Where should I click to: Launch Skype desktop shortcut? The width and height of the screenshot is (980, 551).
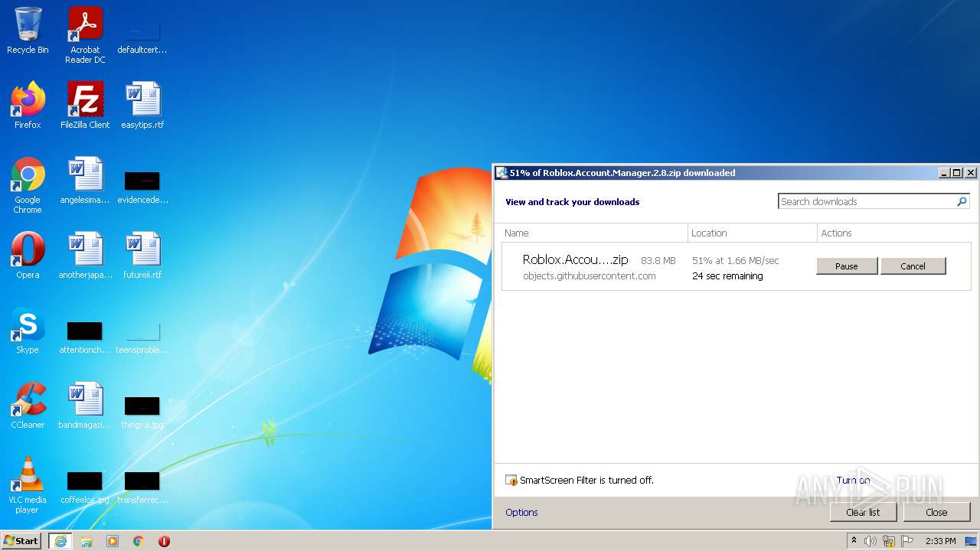pyautogui.click(x=28, y=331)
